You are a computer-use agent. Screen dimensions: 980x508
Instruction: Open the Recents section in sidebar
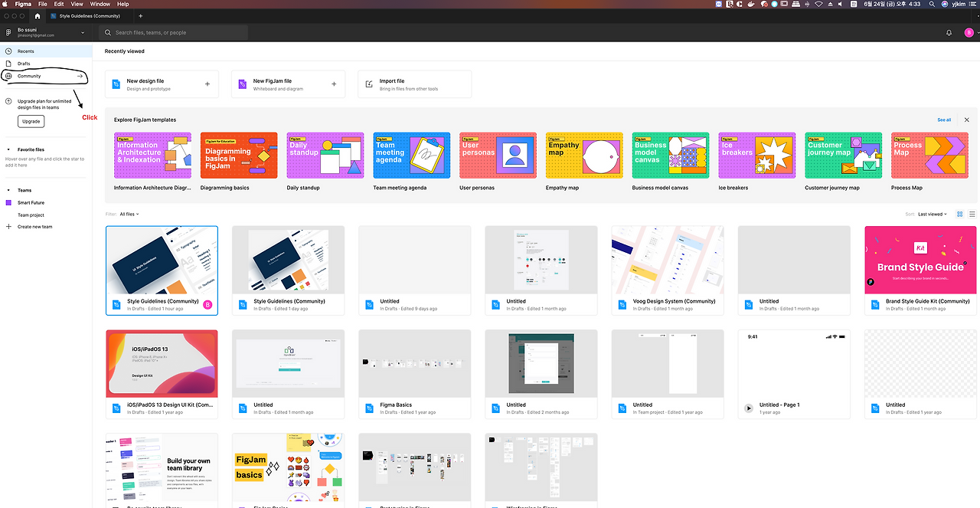click(x=46, y=51)
